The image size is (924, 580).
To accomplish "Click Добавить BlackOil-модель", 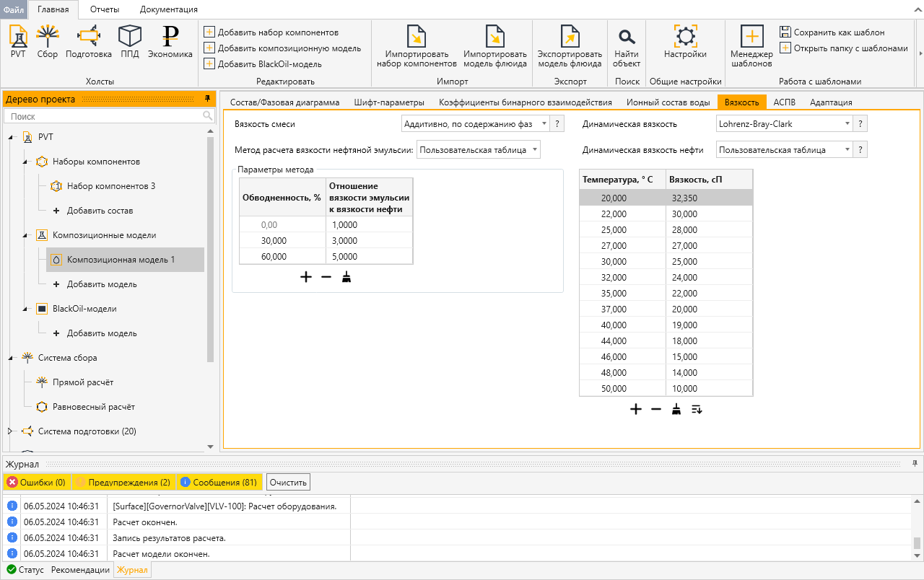I will (x=263, y=64).
